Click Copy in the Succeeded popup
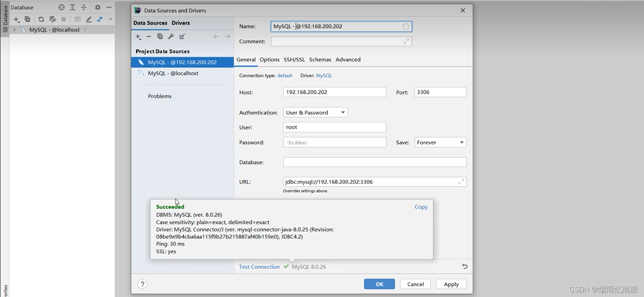This screenshot has width=644, height=297. [x=421, y=207]
